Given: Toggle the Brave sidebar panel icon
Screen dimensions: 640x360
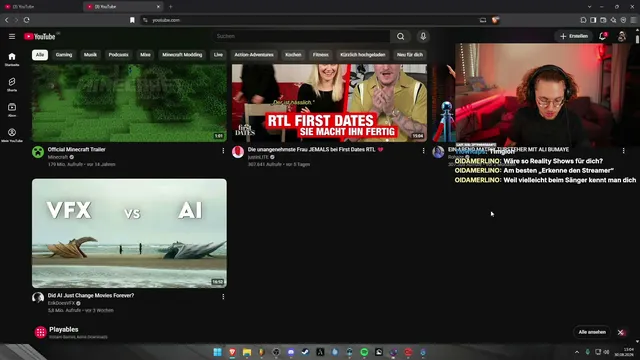Looking at the screenshot, I should pos(593,20).
